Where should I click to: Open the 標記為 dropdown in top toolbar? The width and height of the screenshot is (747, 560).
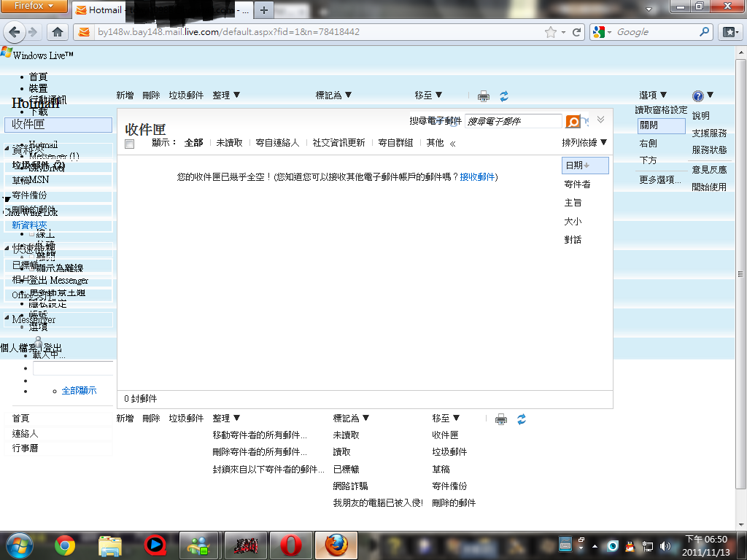click(x=333, y=96)
